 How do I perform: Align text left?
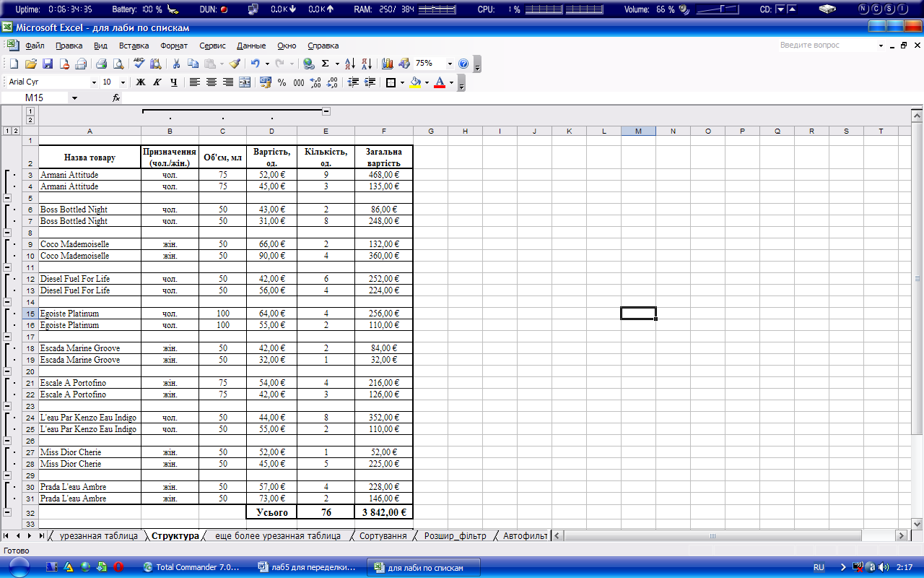[x=195, y=82]
